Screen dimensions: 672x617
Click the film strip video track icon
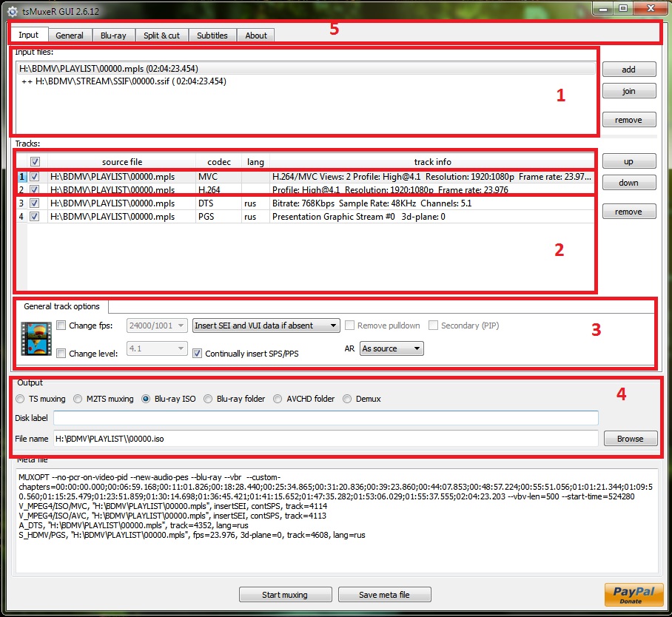(x=35, y=338)
